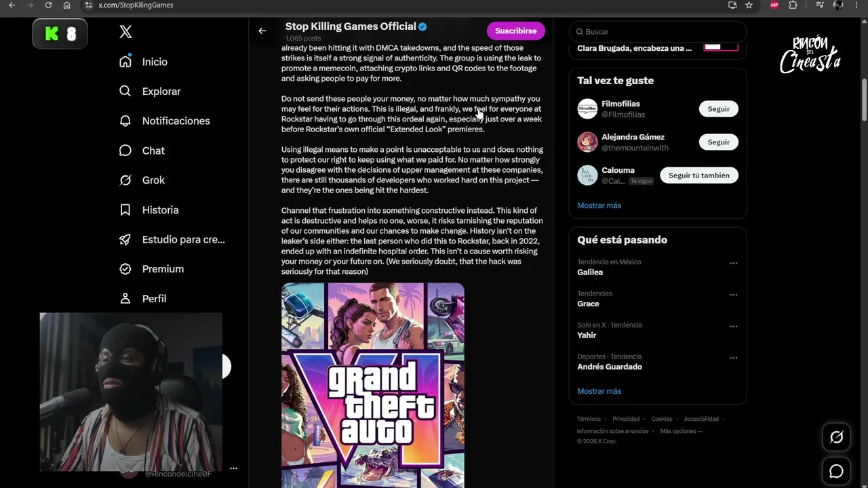Open Perfil via its person icon
868x488 pixels.
(125, 298)
